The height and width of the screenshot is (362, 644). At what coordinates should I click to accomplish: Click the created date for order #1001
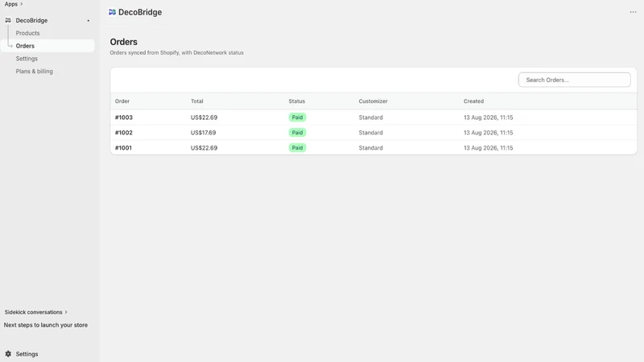(x=488, y=148)
